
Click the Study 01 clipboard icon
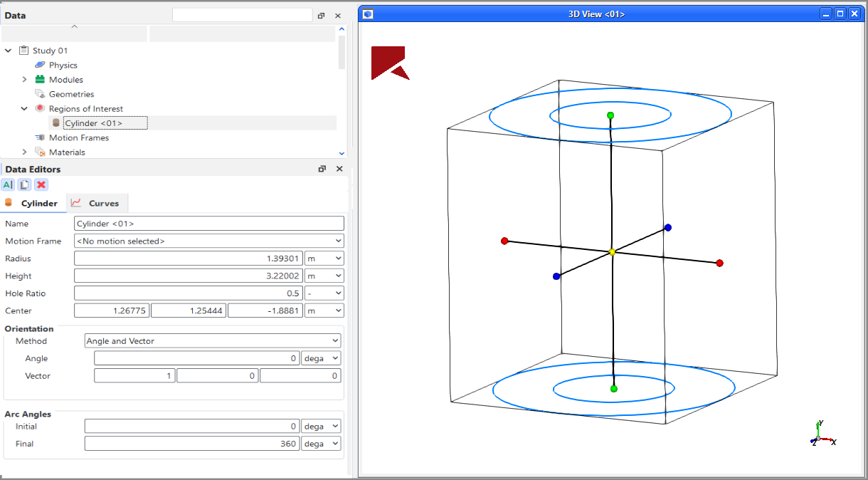(23, 50)
